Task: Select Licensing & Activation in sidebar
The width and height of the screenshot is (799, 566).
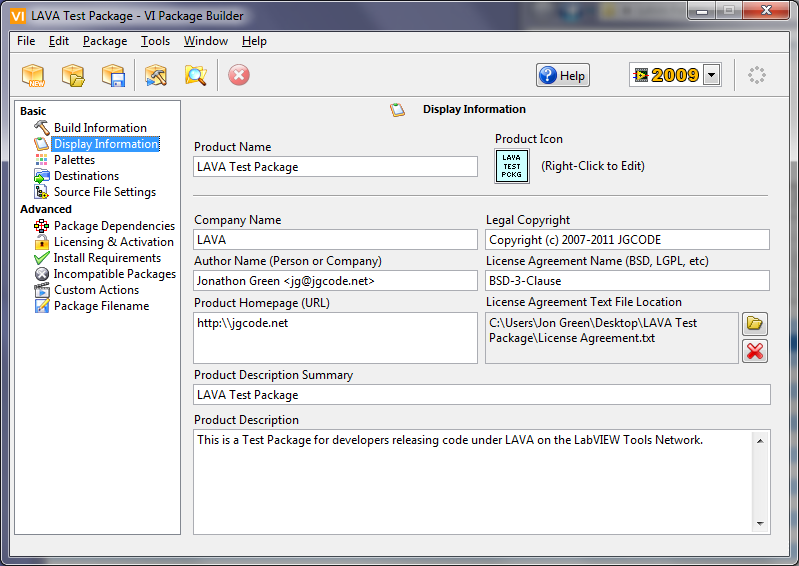Action: click(x=114, y=242)
